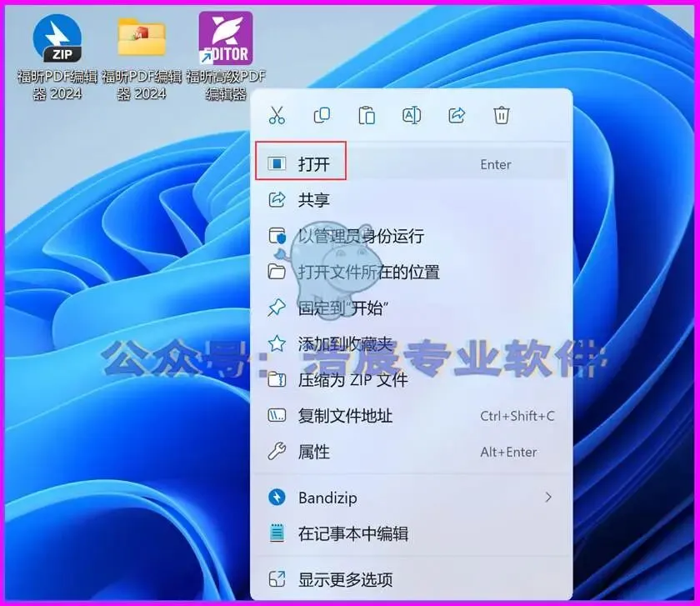Choose 打开 from the context menu
700x606 pixels.
click(x=411, y=164)
